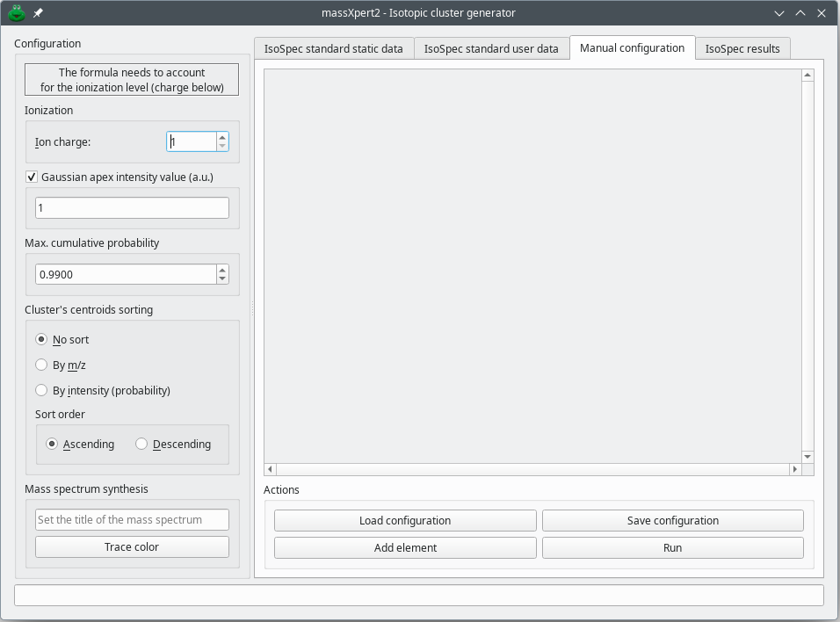Screen dimensions: 840x622
Task: Set sort order to Descending
Action: point(141,444)
